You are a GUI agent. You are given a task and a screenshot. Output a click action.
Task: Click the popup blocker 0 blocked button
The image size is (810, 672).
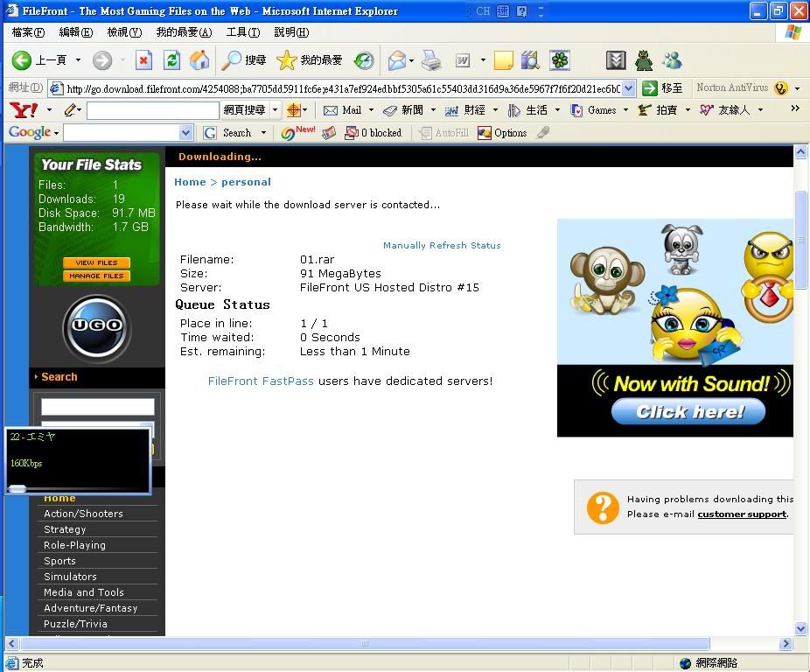click(x=374, y=133)
